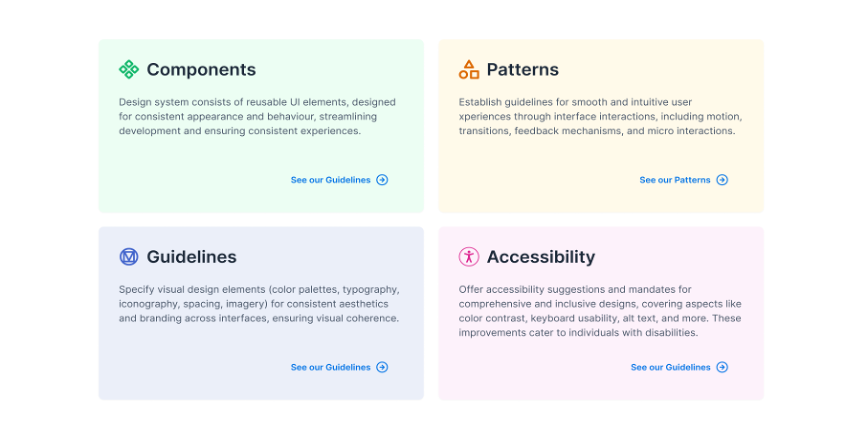Click the Patterns description about interface interactions
864x438 pixels.
(x=600, y=116)
